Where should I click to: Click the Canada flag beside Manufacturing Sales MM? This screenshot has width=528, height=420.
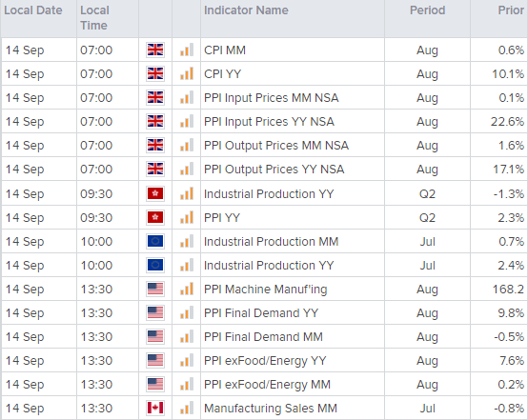click(x=155, y=408)
